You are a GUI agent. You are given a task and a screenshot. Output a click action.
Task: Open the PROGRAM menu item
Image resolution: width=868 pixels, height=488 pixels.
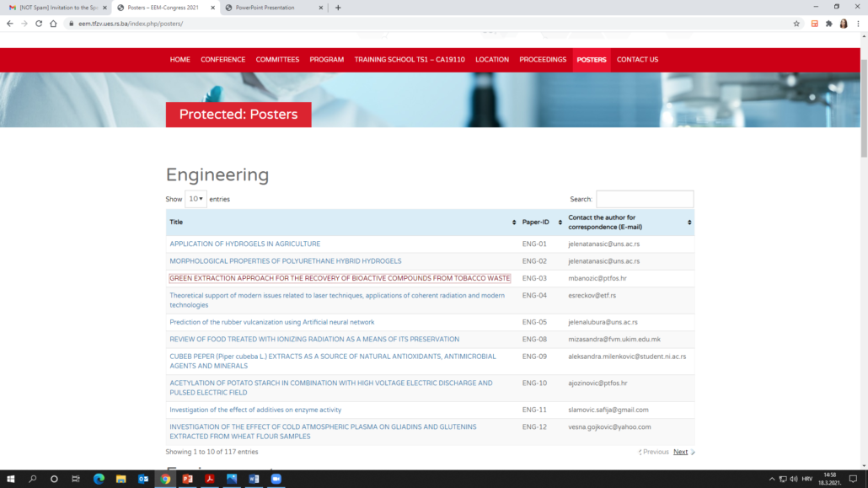pyautogui.click(x=327, y=60)
